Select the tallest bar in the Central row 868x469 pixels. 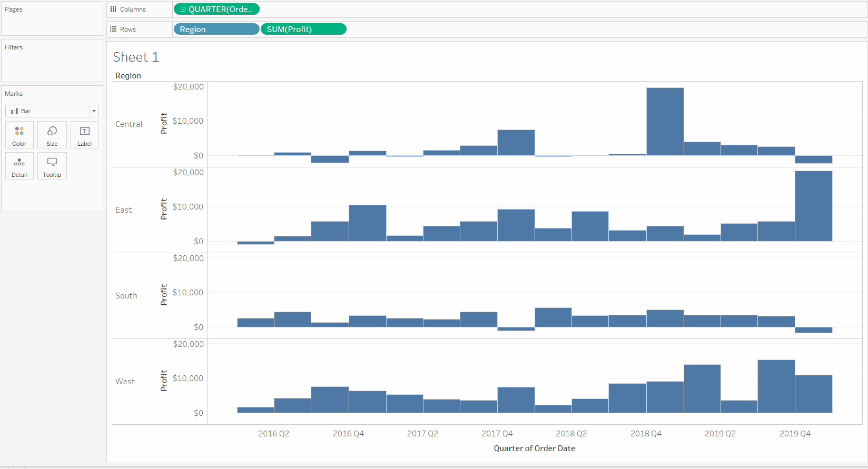[665, 122]
